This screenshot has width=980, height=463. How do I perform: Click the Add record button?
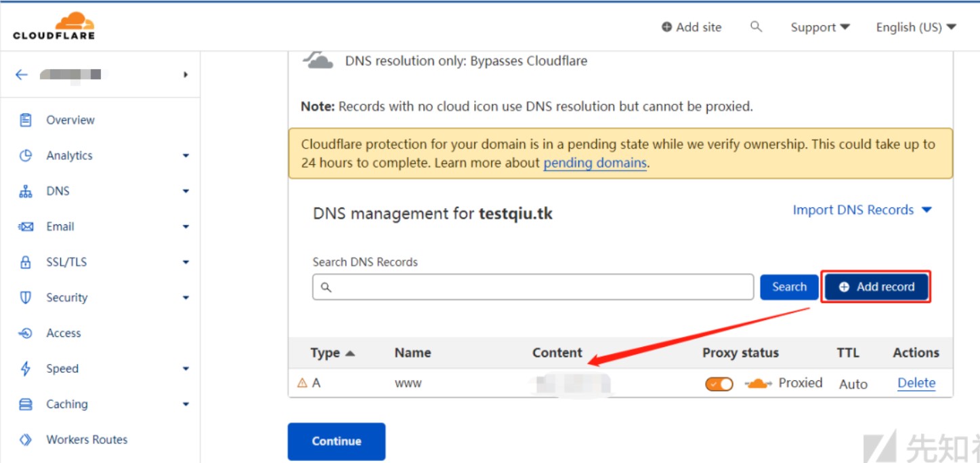[x=876, y=287]
